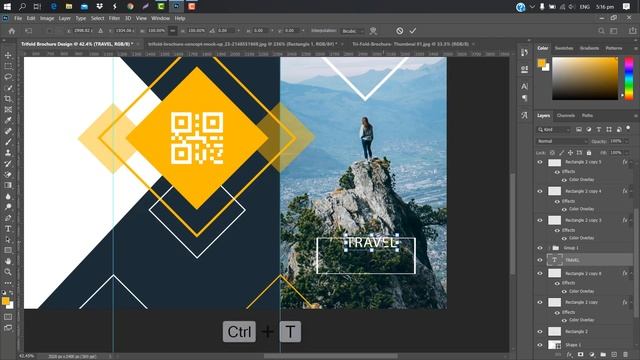Switch to trifold-brochure mock-up document tab
The image size is (640, 360).
(242, 44)
